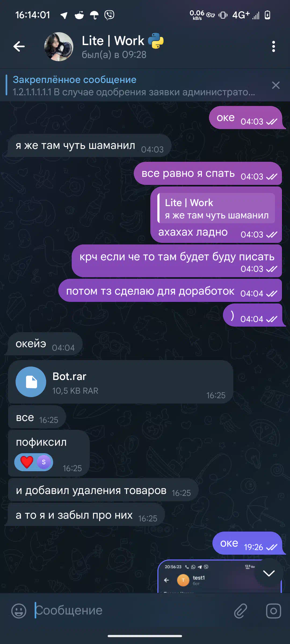Focus the Сообщение message input field
Image resolution: width=290 pixels, height=644 pixels.
132,610
